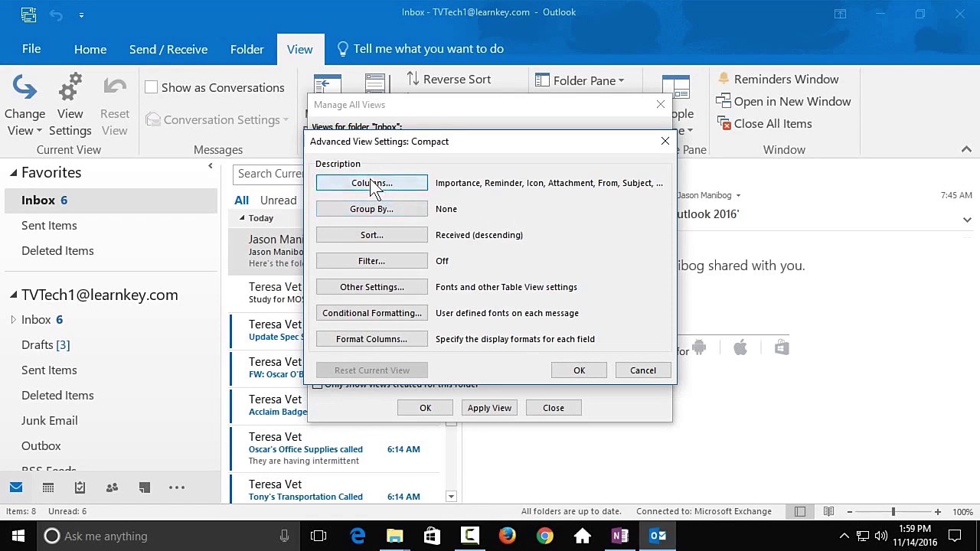Click the Filter... button
This screenshot has width=980, height=551.
click(371, 261)
